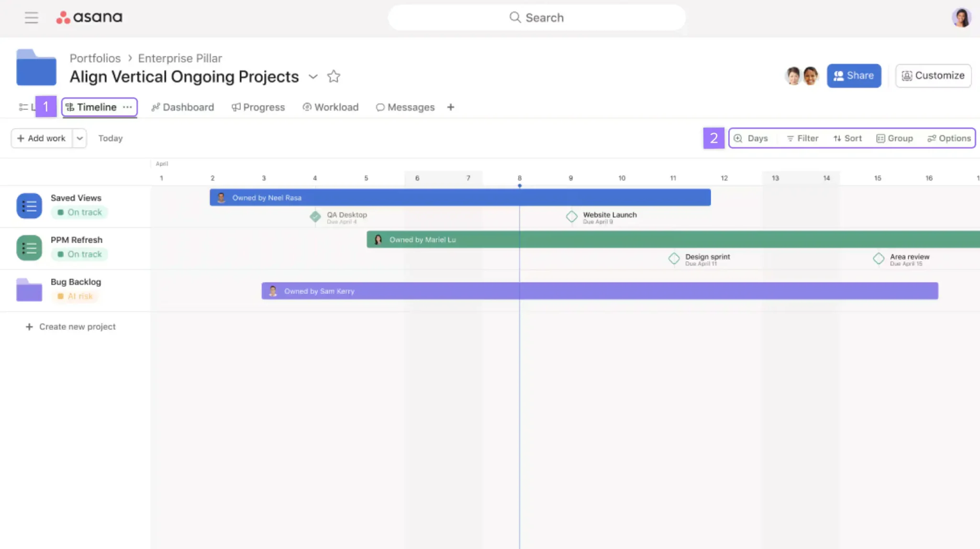Click the QA Desktop milestone diamond icon
The height and width of the screenshot is (549, 980).
315,217
